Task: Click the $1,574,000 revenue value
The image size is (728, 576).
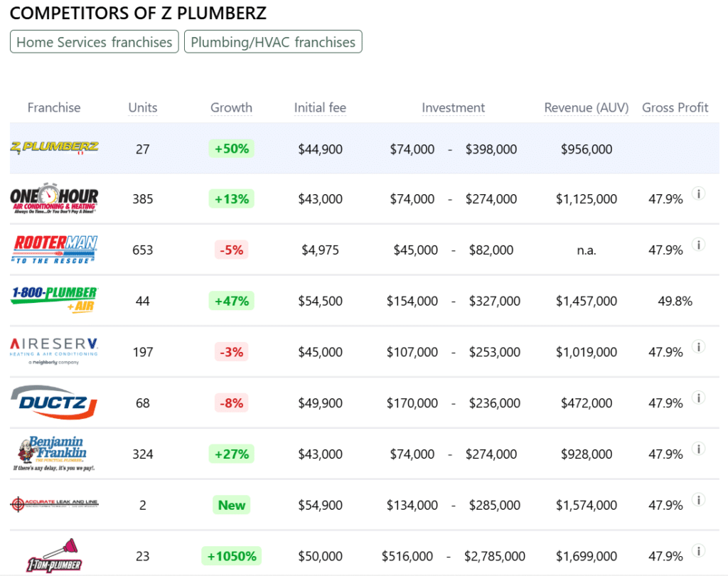Action: click(x=587, y=505)
